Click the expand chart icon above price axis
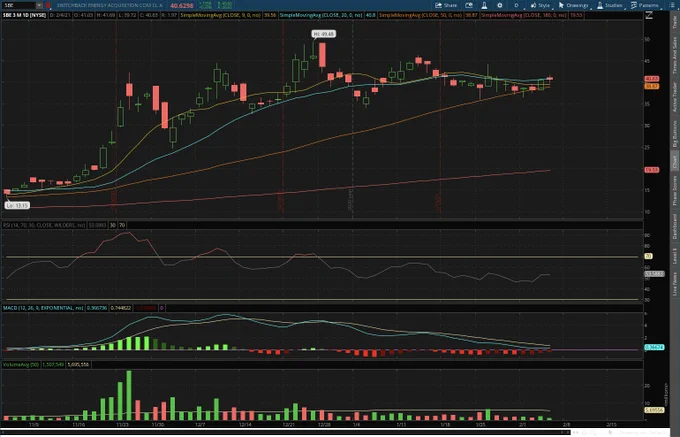Viewport: 680px width, 437px height. (x=649, y=15)
